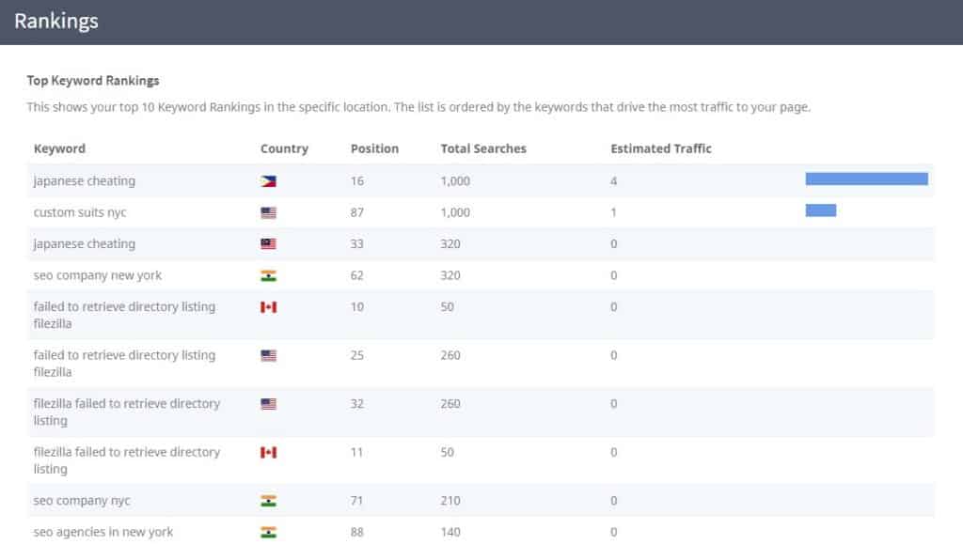Sort by the Estimated Traffic column header
The height and width of the screenshot is (560, 963).
pos(661,148)
